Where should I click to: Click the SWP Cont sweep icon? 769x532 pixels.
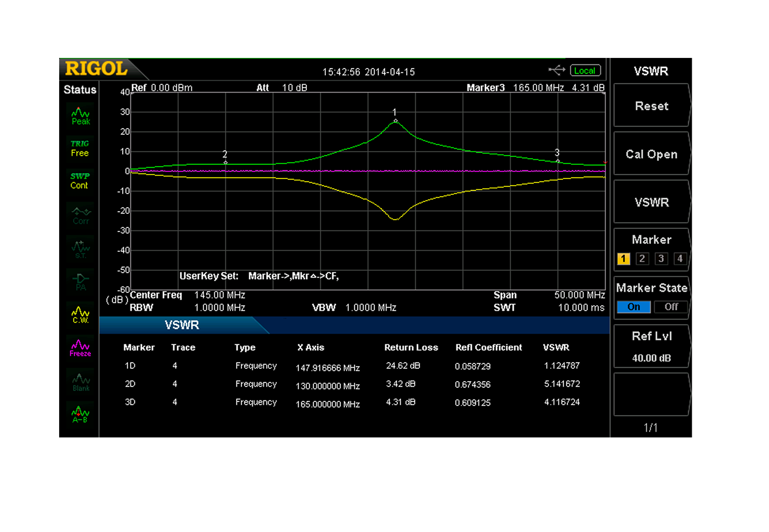coord(80,181)
